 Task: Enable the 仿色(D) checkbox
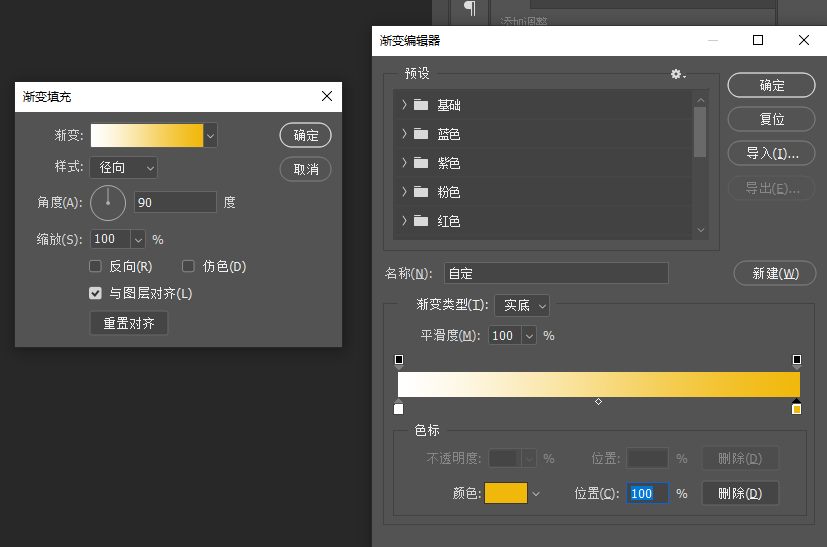coord(188,266)
